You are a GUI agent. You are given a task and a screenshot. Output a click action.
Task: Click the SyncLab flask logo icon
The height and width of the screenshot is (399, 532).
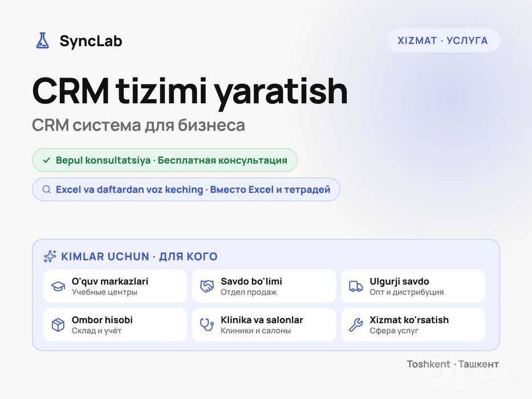point(43,40)
